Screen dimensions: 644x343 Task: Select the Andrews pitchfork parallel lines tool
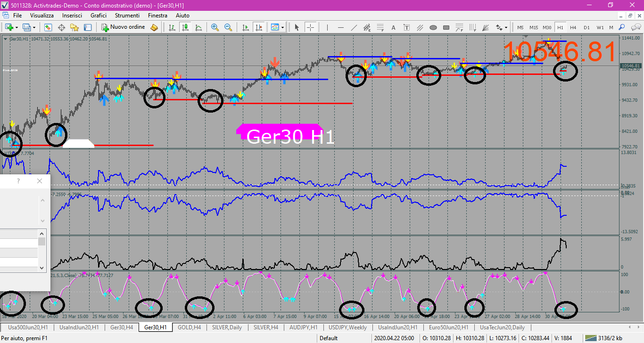(x=420, y=27)
